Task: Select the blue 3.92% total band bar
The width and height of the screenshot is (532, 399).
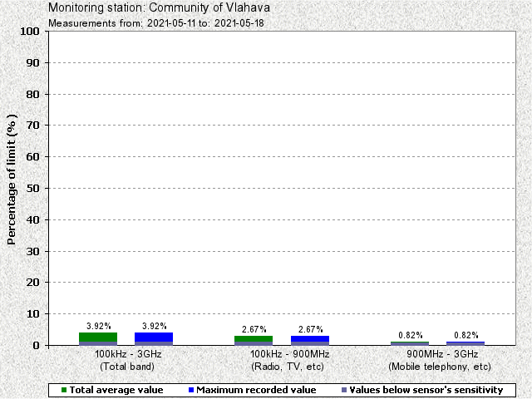Action: (154, 339)
